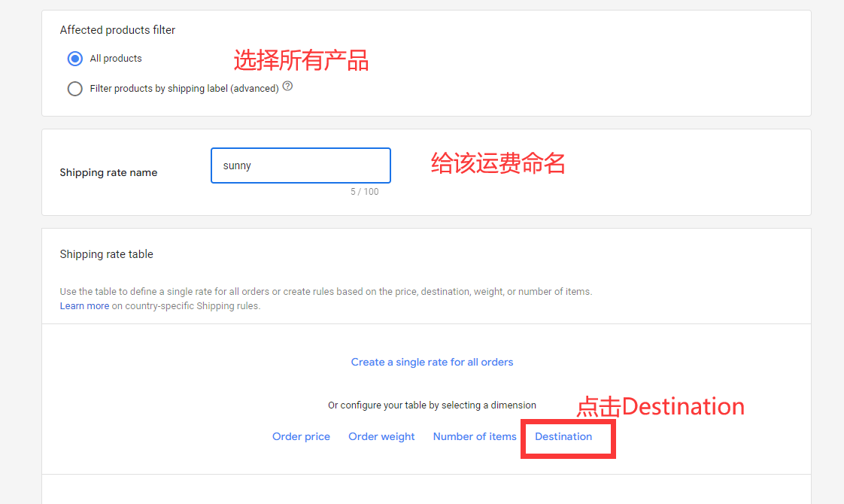
Task: Click the dimension selection prompt text
Action: click(432, 405)
